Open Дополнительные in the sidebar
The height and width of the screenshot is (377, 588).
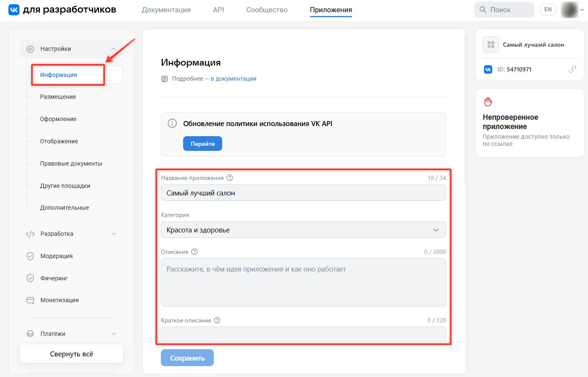65,208
